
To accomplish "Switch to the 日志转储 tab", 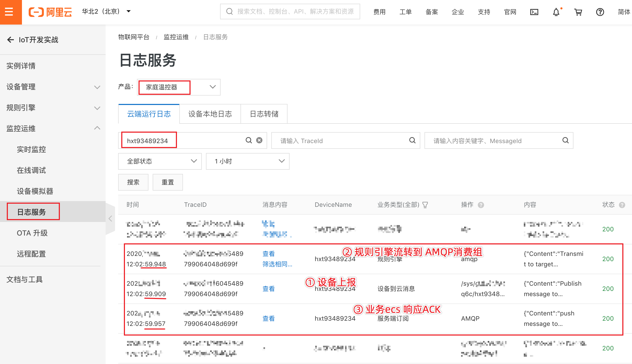I will pyautogui.click(x=264, y=114).
